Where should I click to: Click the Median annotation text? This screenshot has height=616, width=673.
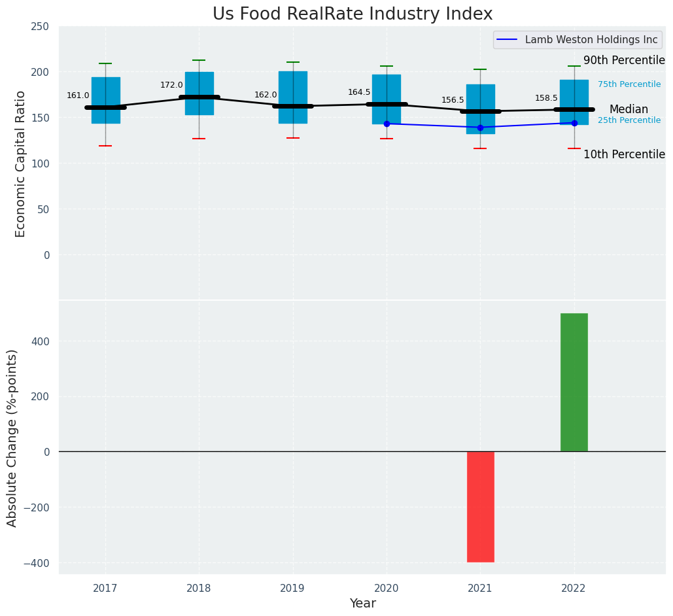click(x=629, y=109)
